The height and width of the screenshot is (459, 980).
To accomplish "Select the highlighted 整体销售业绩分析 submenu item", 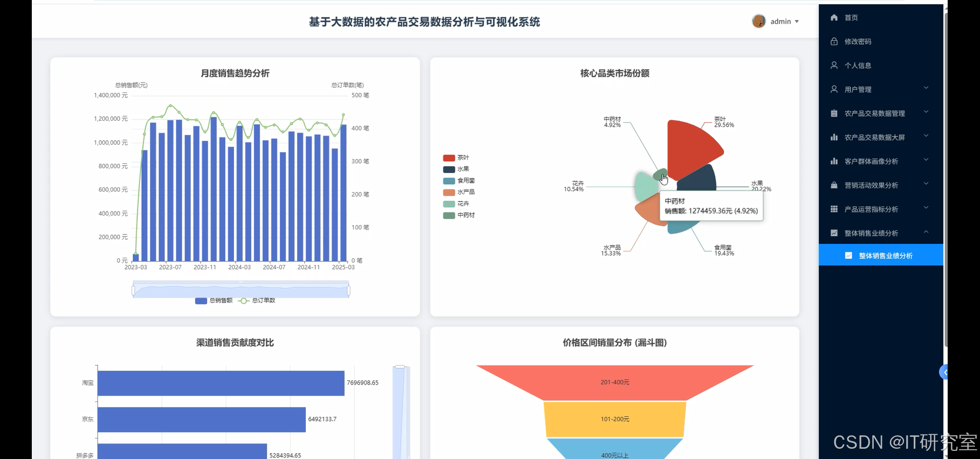I will tap(881, 255).
